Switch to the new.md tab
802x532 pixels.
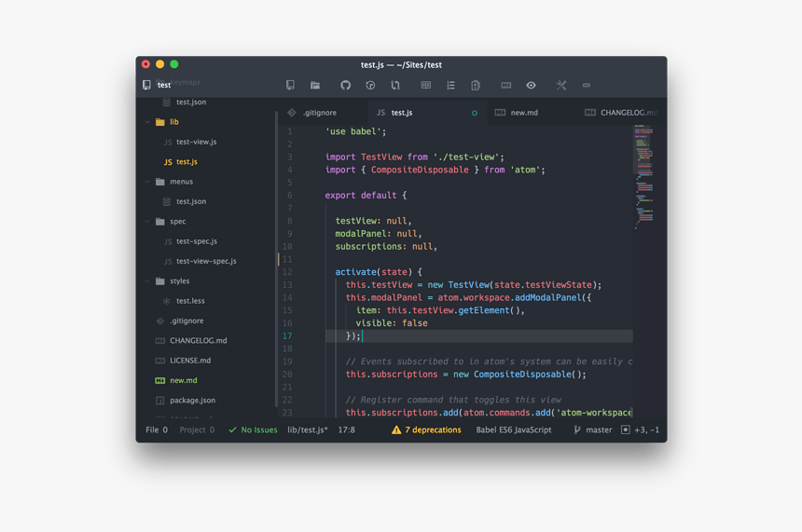click(x=523, y=113)
